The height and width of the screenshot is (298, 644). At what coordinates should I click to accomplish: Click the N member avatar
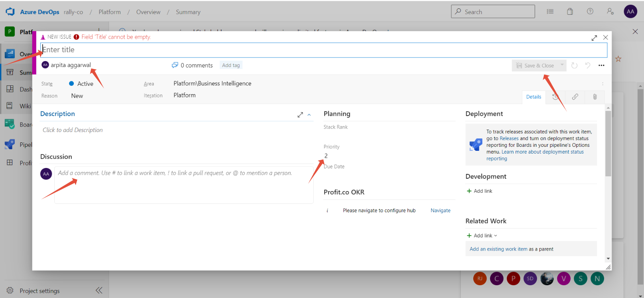tap(597, 278)
